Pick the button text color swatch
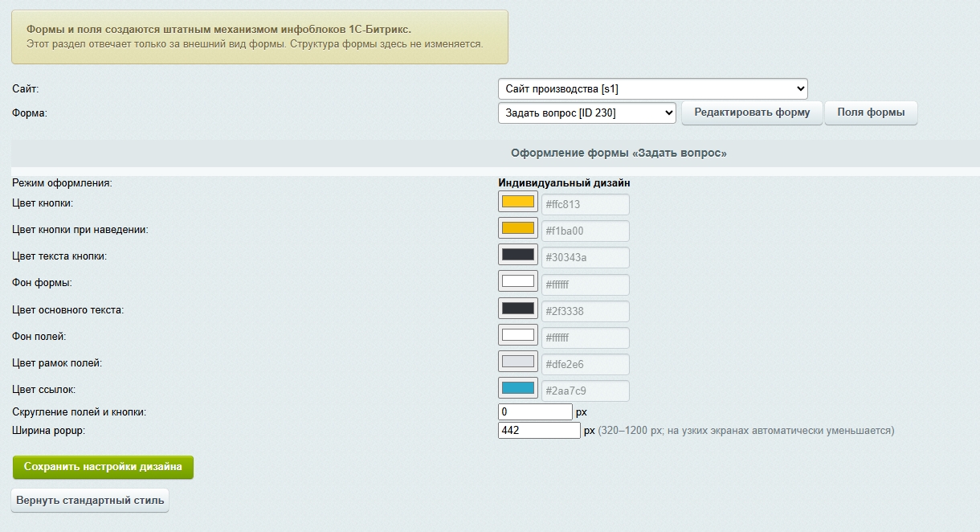This screenshot has height=532, width=980. tap(518, 255)
